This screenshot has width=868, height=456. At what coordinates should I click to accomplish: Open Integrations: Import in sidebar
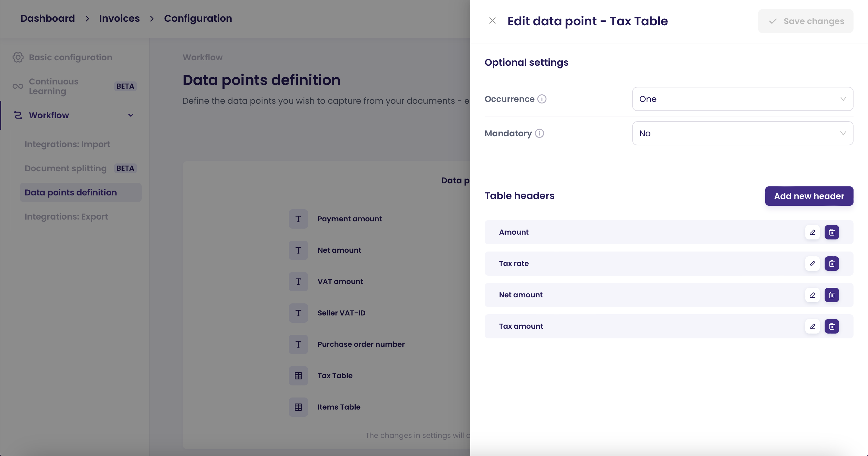(x=68, y=144)
